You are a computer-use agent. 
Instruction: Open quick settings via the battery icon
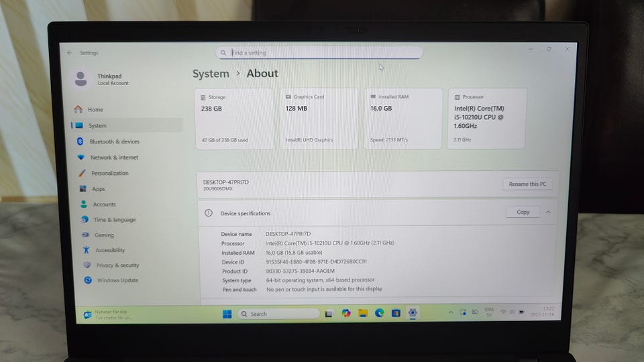pyautogui.click(x=521, y=312)
